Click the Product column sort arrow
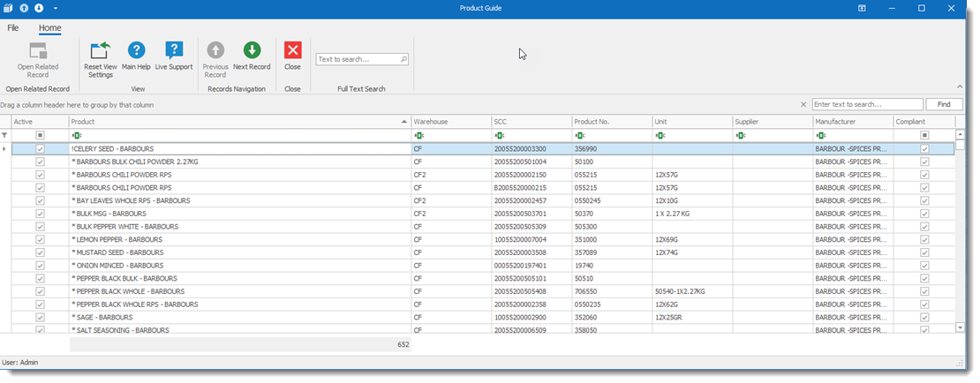This screenshot has width=980, height=383. pyautogui.click(x=404, y=121)
